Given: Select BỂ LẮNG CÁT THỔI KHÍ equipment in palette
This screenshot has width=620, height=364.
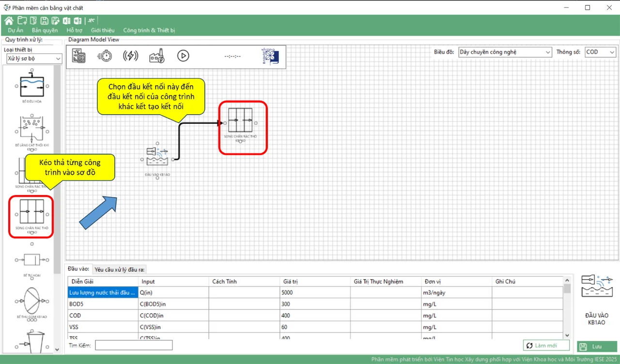Looking at the screenshot, I should point(32,132).
